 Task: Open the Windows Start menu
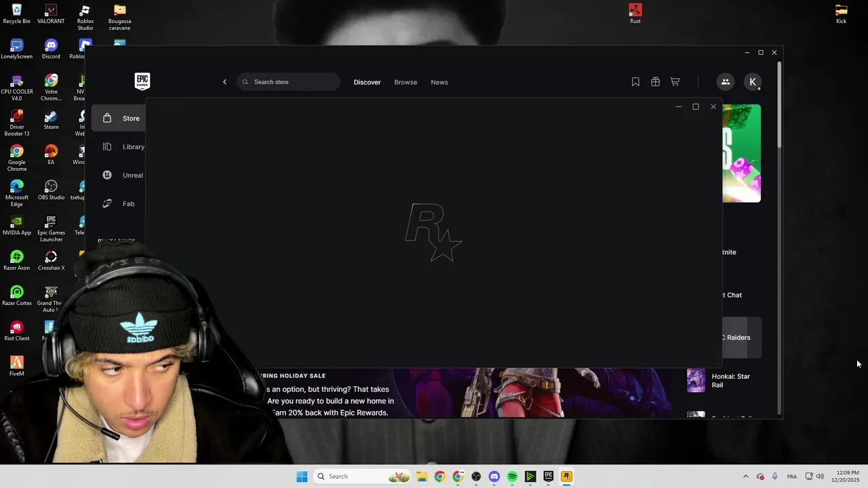click(302, 476)
